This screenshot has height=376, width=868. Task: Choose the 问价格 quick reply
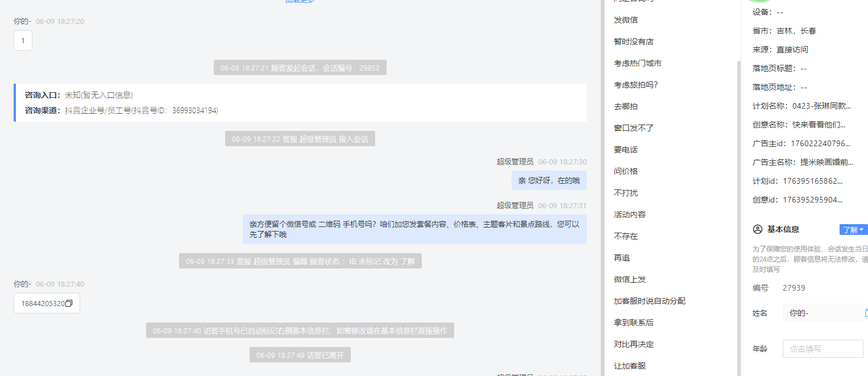point(626,171)
